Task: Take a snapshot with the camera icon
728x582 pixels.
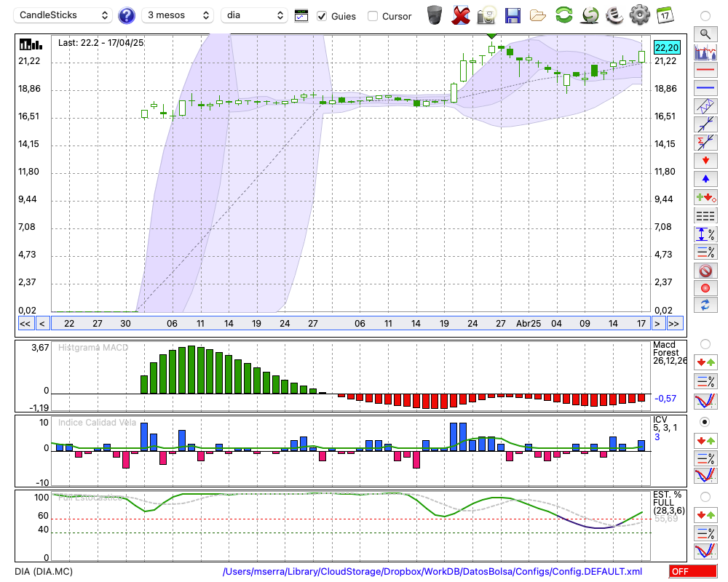Action: pos(486,15)
